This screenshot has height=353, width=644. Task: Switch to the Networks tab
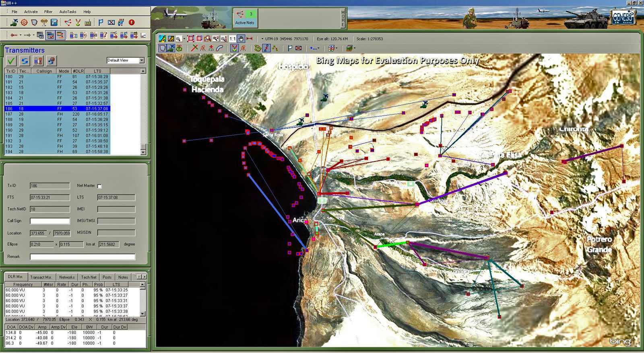[x=67, y=277]
